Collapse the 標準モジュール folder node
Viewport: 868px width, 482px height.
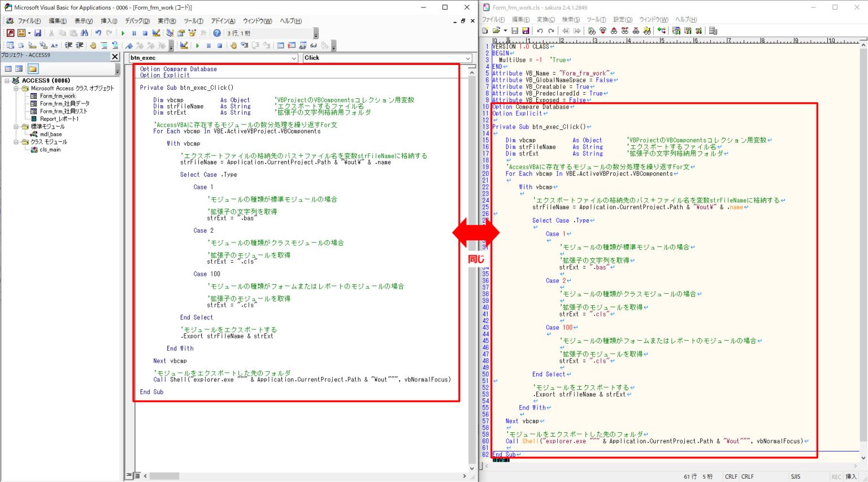click(16, 127)
